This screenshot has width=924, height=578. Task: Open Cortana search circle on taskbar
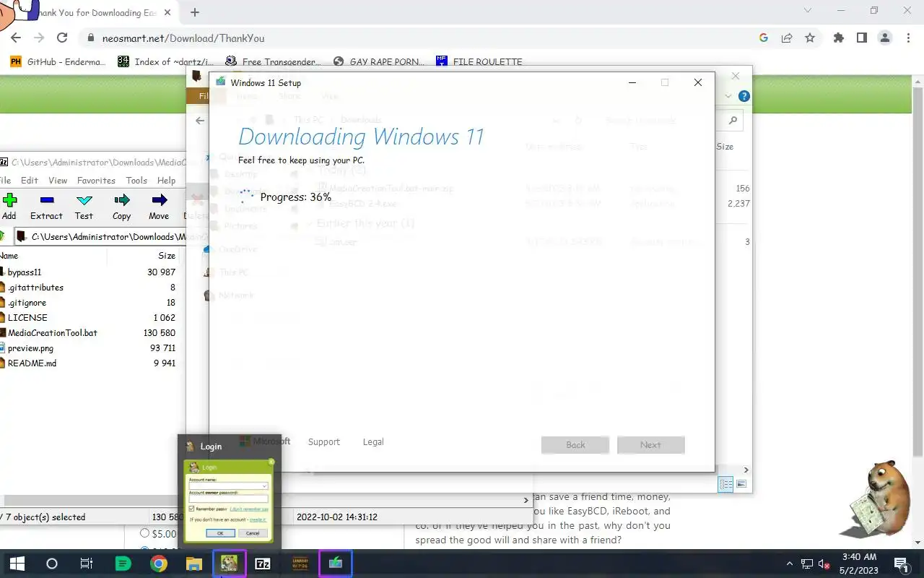coord(51,564)
